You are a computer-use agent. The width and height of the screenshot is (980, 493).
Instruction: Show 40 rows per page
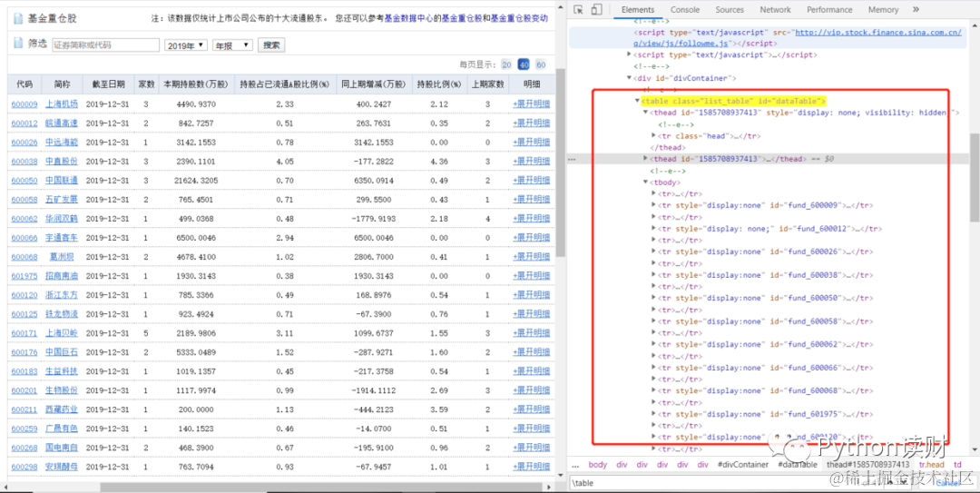click(524, 65)
